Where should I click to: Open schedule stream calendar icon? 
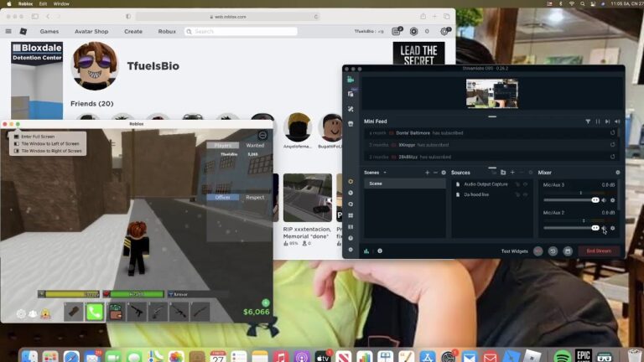click(x=568, y=251)
